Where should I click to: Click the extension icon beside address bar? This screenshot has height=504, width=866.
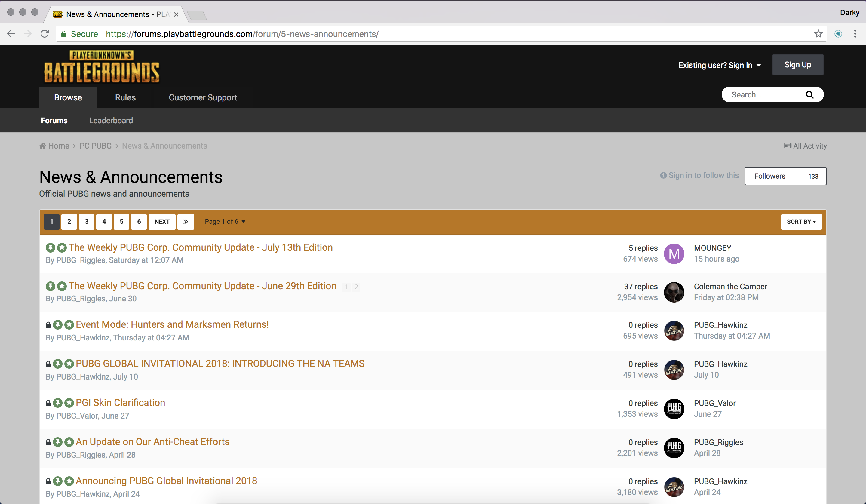click(x=838, y=34)
